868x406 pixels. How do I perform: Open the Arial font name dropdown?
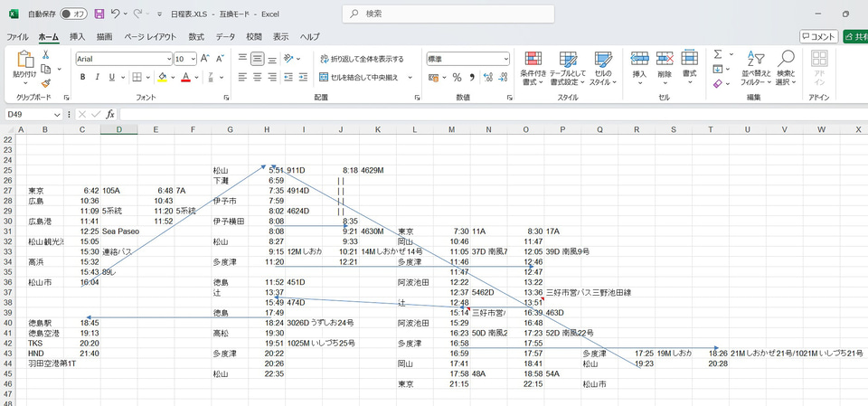169,59
